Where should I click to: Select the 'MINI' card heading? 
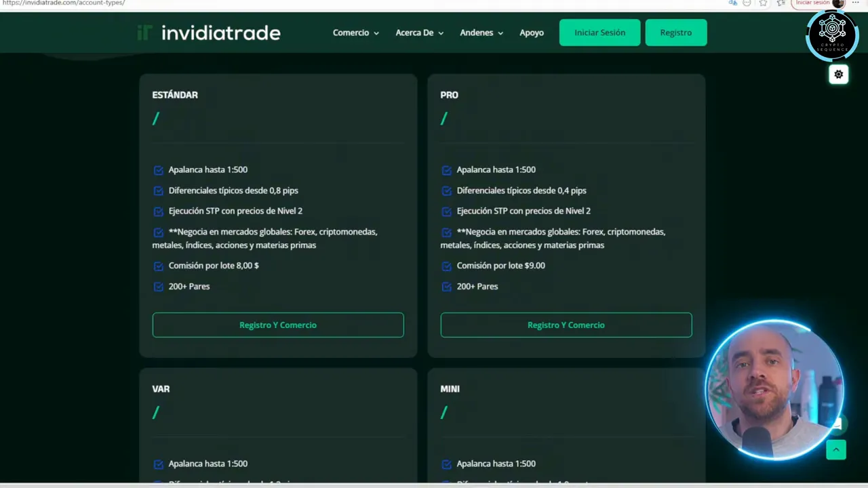pyautogui.click(x=450, y=389)
